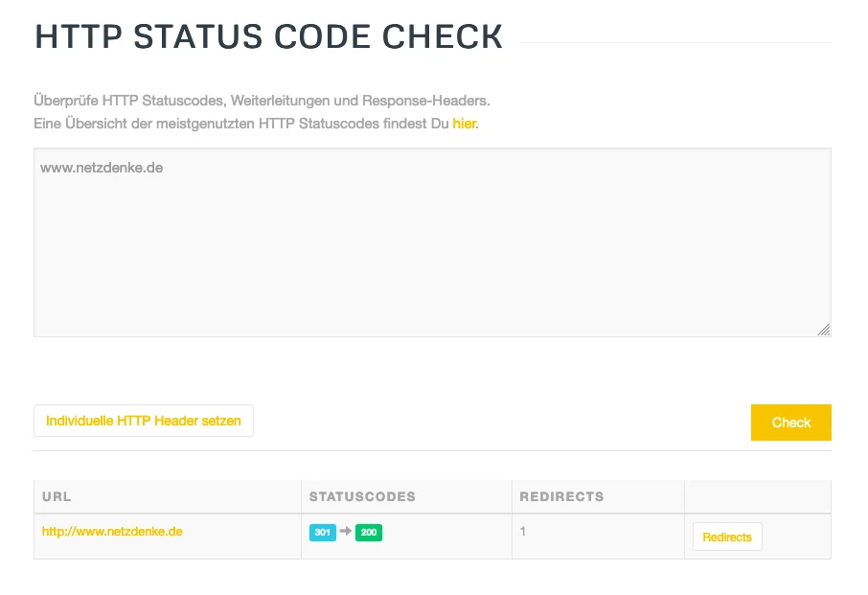Click the blue 301 status code badge
This screenshot has width=868, height=595.
323,533
